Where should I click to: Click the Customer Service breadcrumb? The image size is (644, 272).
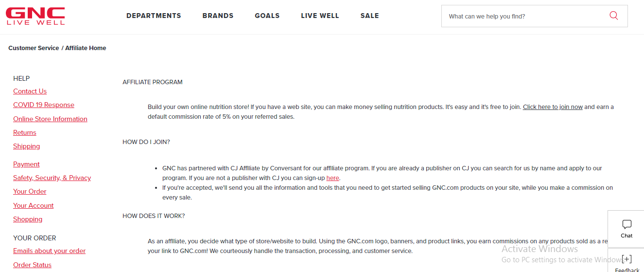coord(34,48)
